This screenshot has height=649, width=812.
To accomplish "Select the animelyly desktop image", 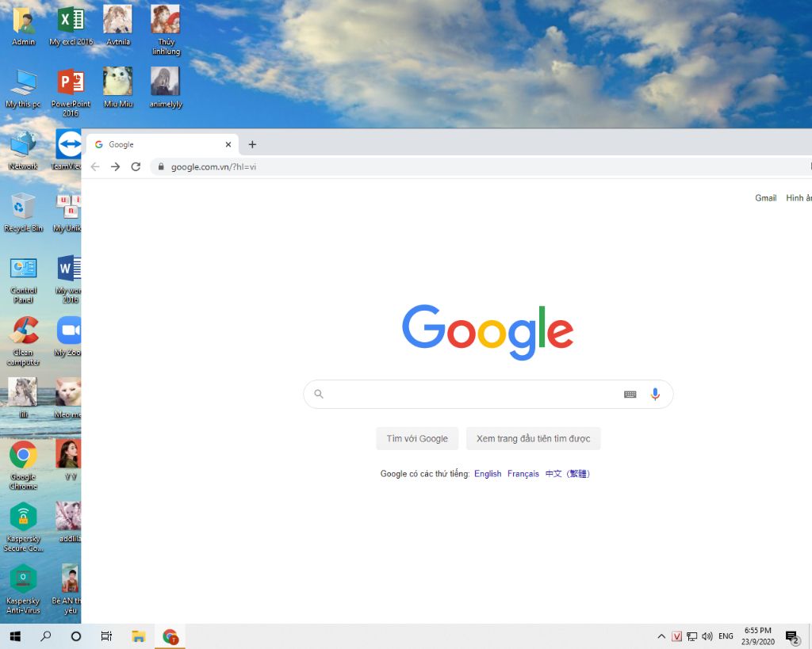I will (x=166, y=88).
